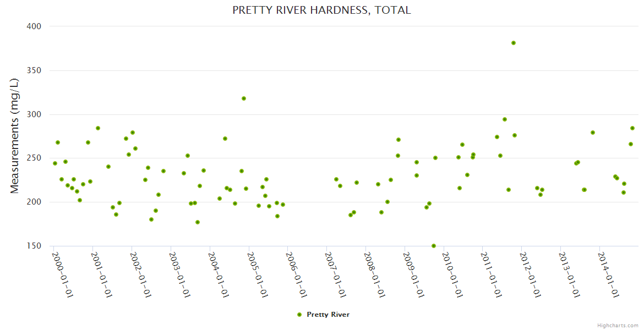Click the 150 y-axis tick label
The height and width of the screenshot is (330, 644).
(x=35, y=246)
